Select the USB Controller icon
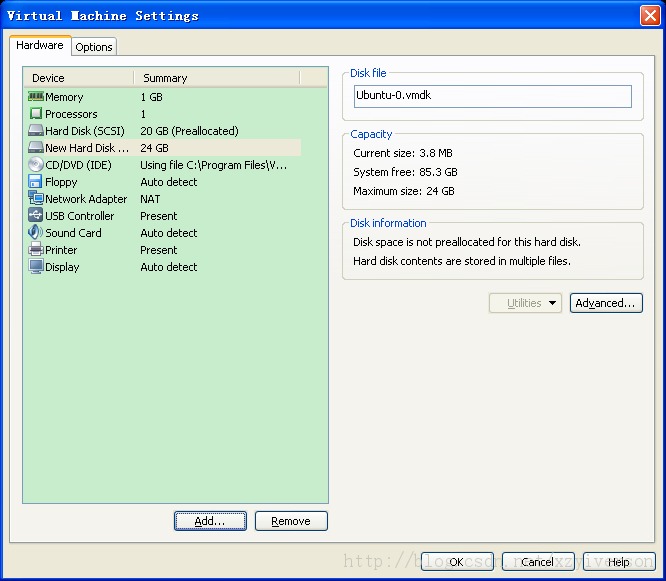The height and width of the screenshot is (581, 666). tap(36, 216)
